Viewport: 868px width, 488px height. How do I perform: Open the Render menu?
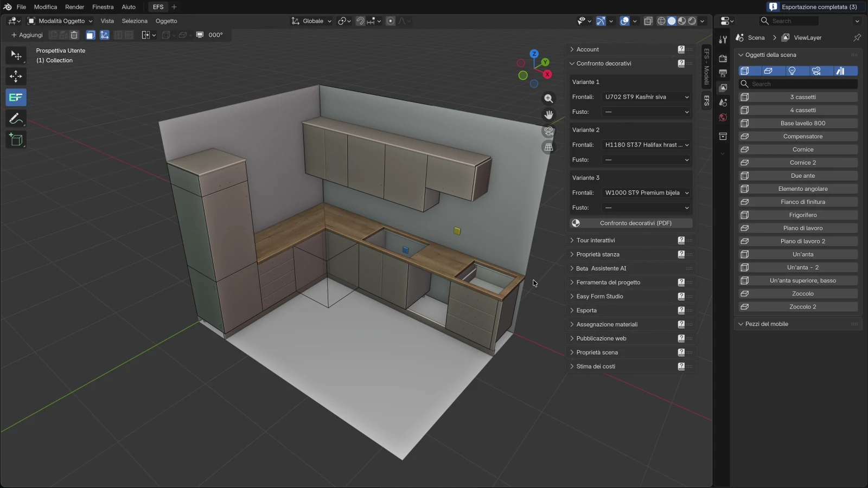coord(75,7)
